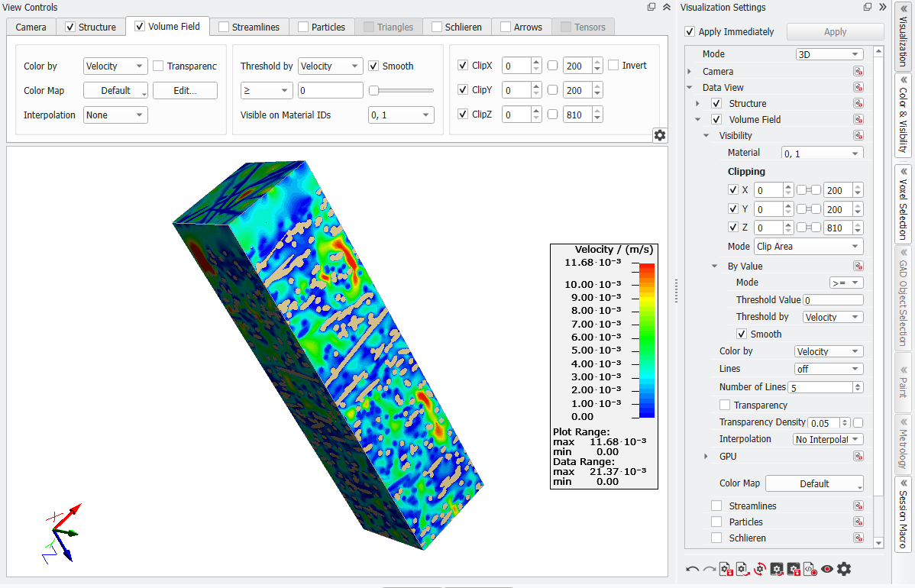915x588 pixels.
Task: Click the macro record icon on Visibility row
Action: 858,135
